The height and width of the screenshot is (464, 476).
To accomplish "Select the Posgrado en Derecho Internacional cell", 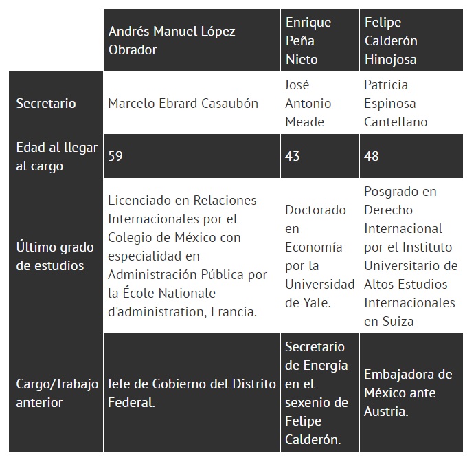I will pyautogui.click(x=411, y=256).
